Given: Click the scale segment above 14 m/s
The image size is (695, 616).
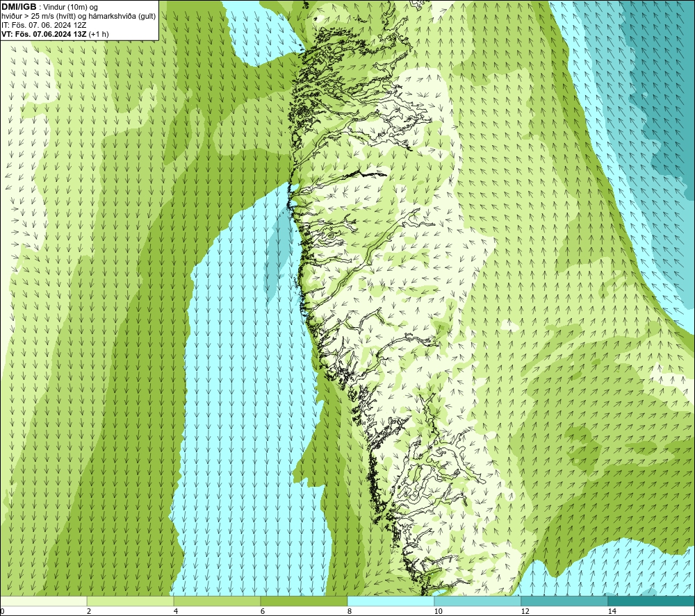Looking at the screenshot, I should [652, 601].
